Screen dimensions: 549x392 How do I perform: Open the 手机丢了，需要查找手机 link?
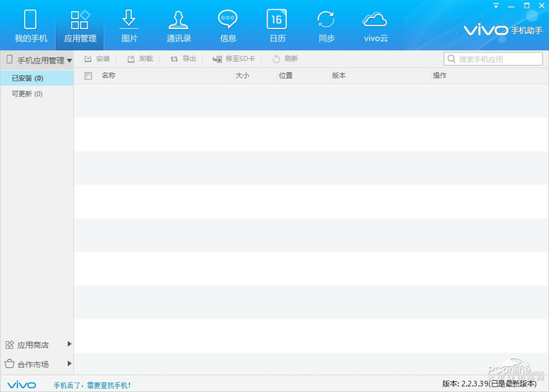92,386
